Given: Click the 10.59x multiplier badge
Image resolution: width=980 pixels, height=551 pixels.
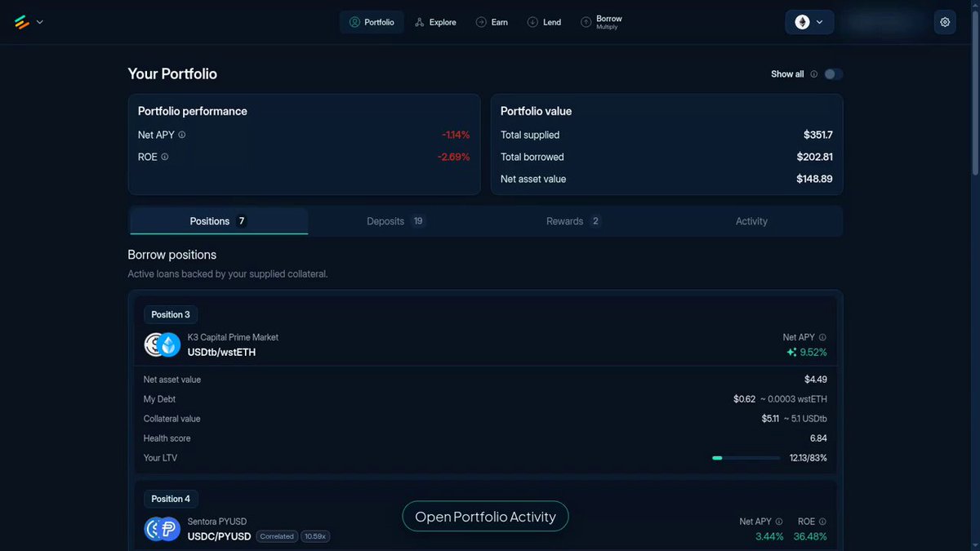Looking at the screenshot, I should coord(315,536).
